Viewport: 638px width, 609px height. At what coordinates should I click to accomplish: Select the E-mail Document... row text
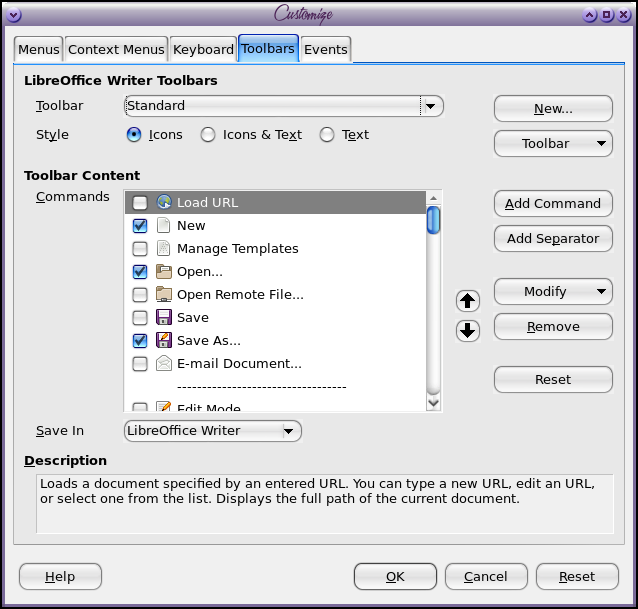click(239, 364)
